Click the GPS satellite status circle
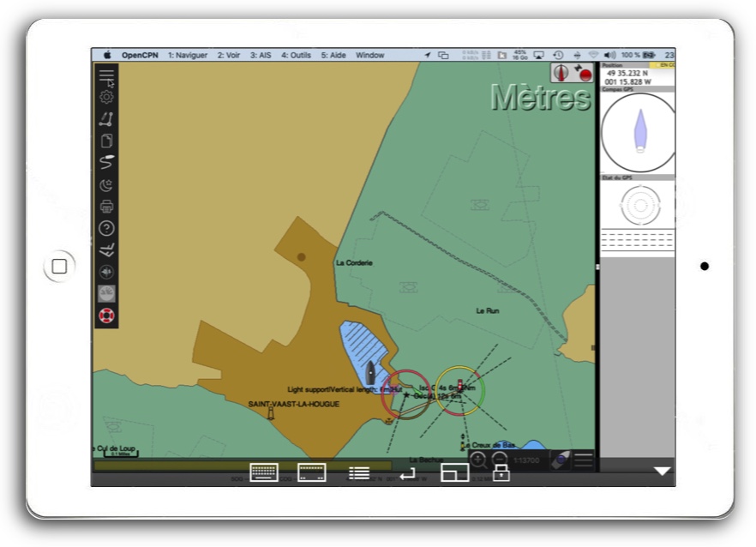Image resolution: width=756 pixels, height=547 pixels. (640, 206)
